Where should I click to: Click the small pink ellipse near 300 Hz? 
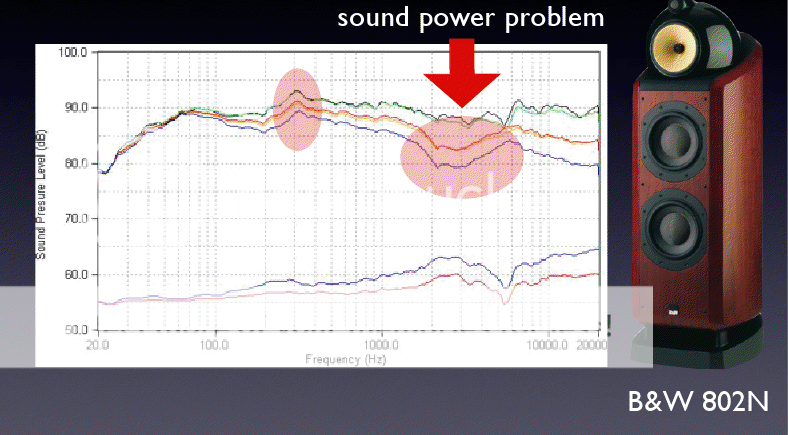297,109
